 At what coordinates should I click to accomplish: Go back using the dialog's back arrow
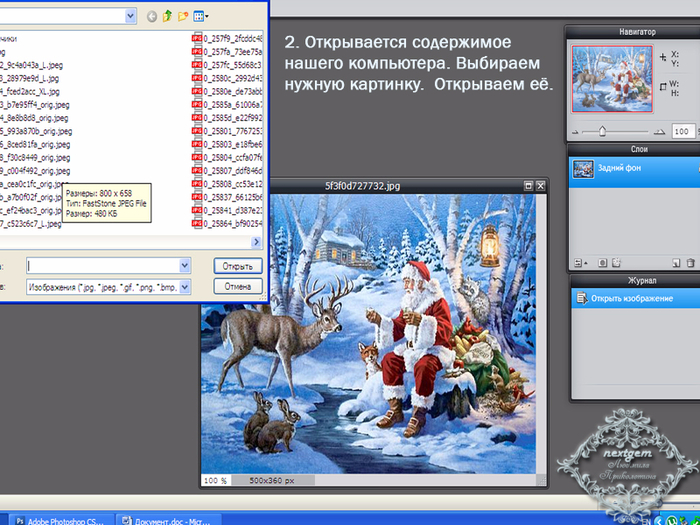click(152, 17)
